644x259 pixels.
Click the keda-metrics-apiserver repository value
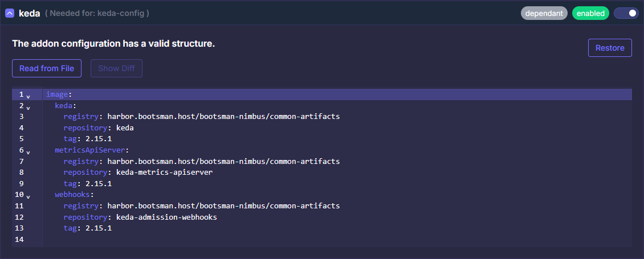point(164,172)
